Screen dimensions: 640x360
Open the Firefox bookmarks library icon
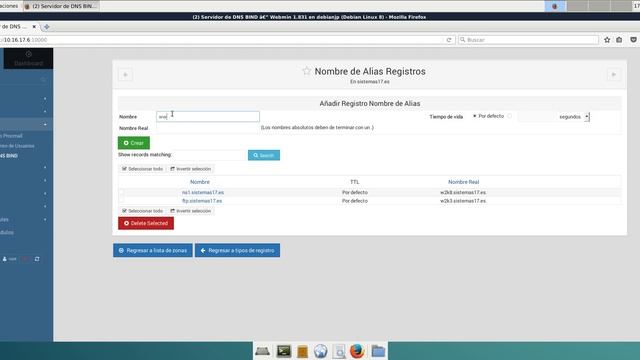coord(619,40)
